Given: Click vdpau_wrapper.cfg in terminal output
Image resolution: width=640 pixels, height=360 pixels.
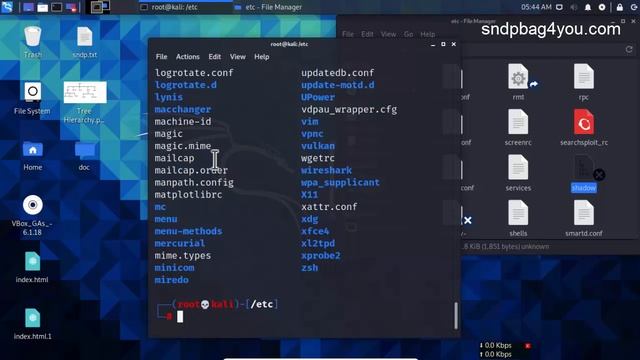Looking at the screenshot, I should (x=349, y=109).
